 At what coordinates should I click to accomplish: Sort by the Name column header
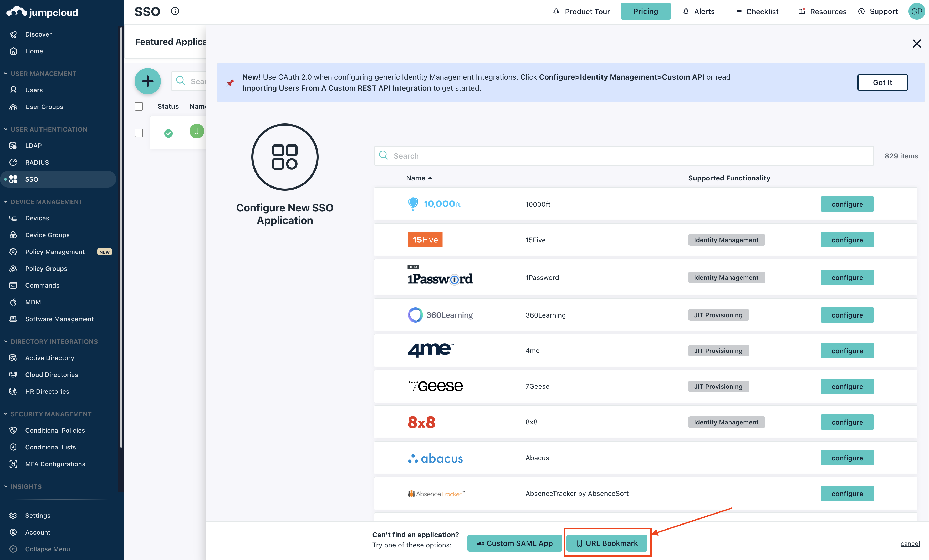(x=419, y=178)
